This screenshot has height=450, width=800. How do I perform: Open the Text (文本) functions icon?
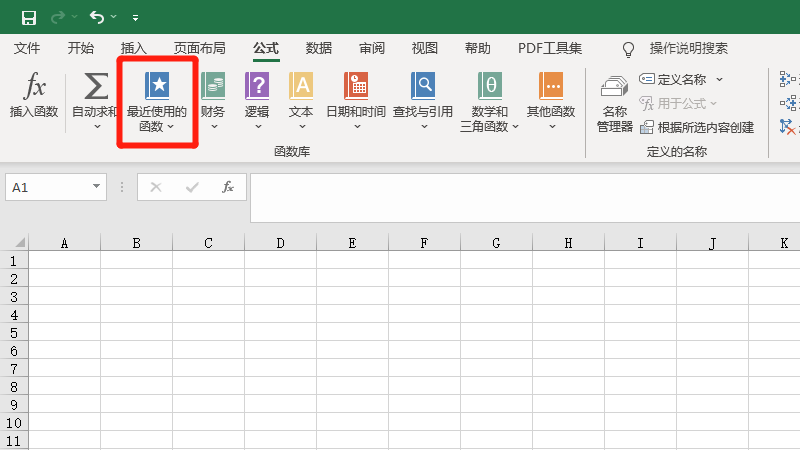[301, 87]
